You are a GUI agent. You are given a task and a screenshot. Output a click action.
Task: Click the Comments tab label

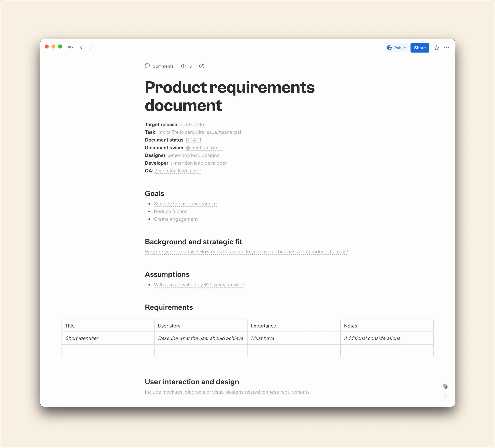[x=163, y=66]
